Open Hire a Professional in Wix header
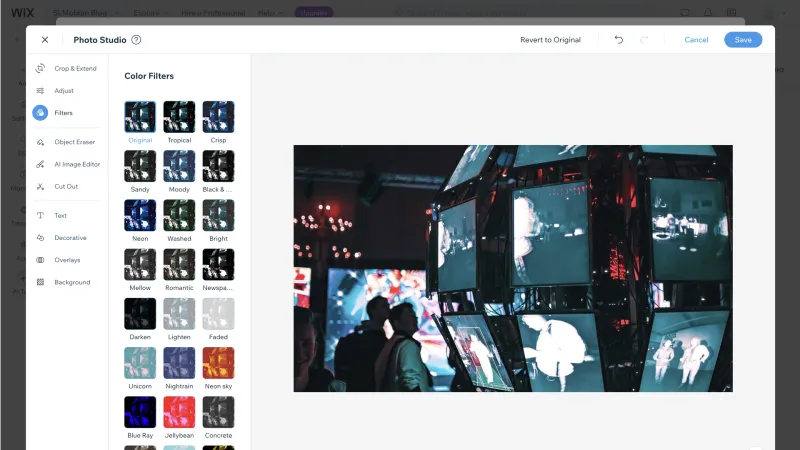800x450 pixels. coord(213,13)
